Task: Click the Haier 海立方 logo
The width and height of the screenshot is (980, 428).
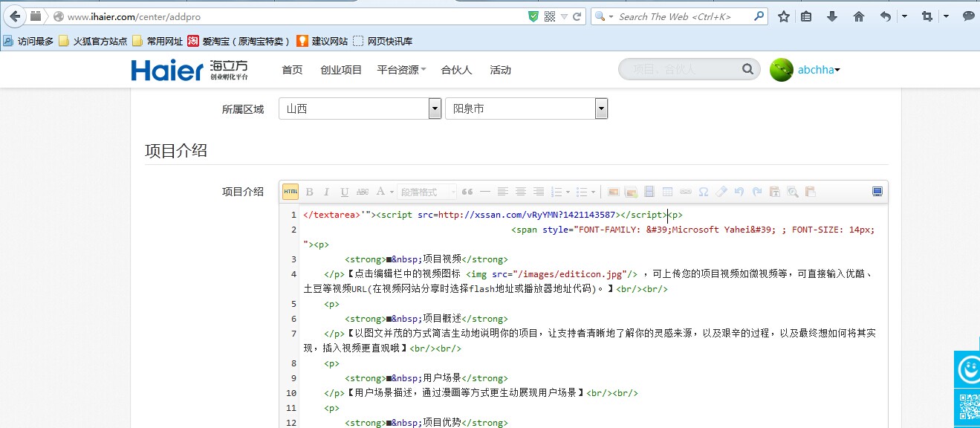Action: (189, 70)
